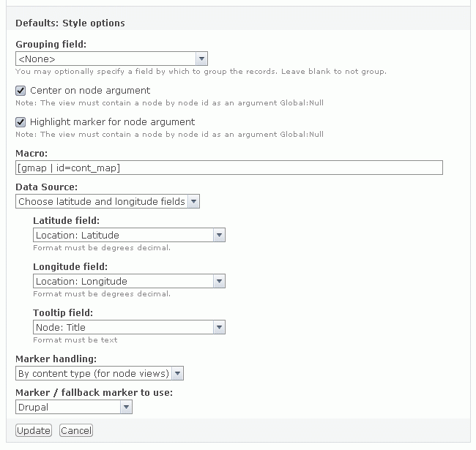The image size is (476, 450).
Task: Click the Update button
Action: tap(34, 430)
